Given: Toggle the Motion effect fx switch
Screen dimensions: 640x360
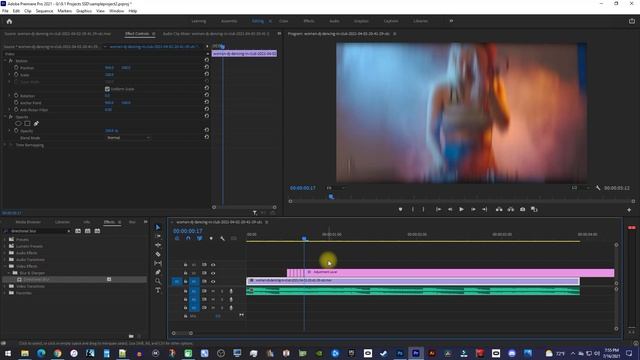Looking at the screenshot, I should coord(11,60).
